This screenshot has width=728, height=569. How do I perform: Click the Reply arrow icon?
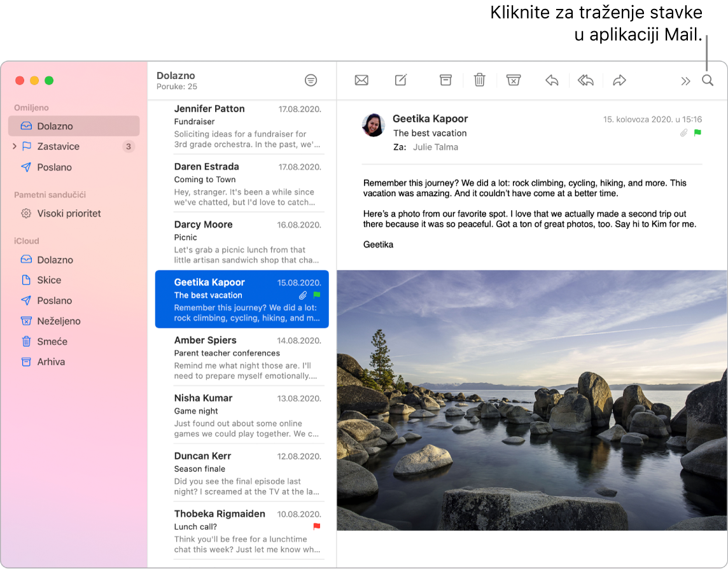[552, 80]
